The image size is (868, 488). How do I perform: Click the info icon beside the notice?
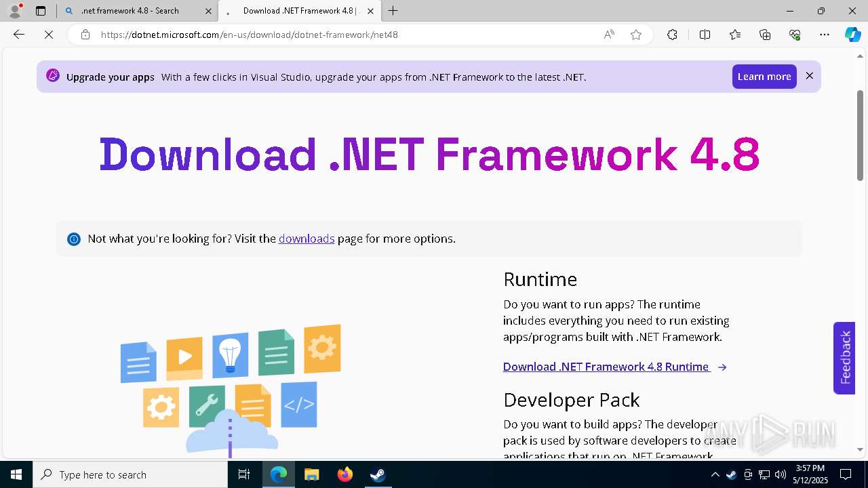[74, 239]
